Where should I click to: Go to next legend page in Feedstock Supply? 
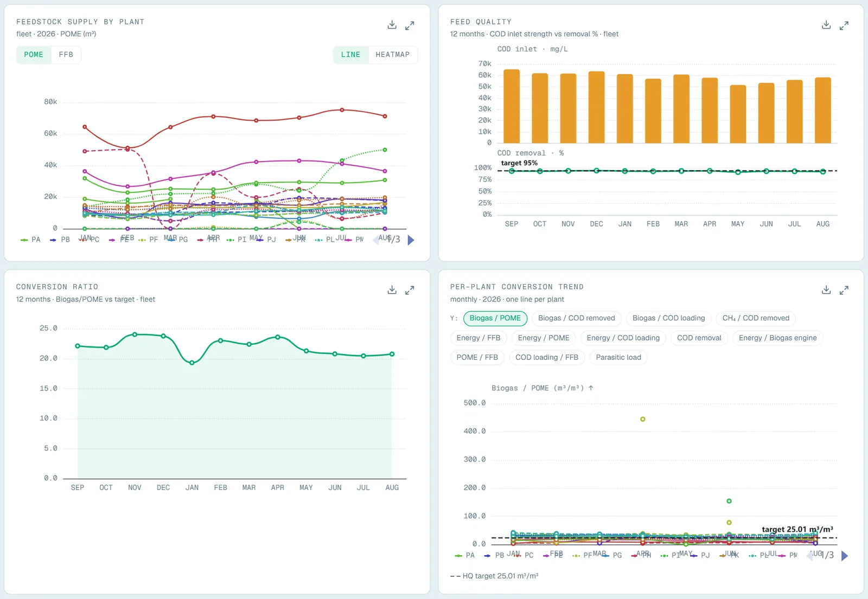click(411, 240)
